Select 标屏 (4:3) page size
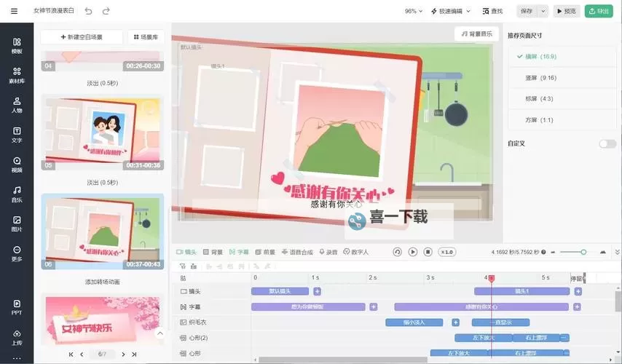Image resolution: width=622 pixels, height=364 pixels. tap(562, 99)
